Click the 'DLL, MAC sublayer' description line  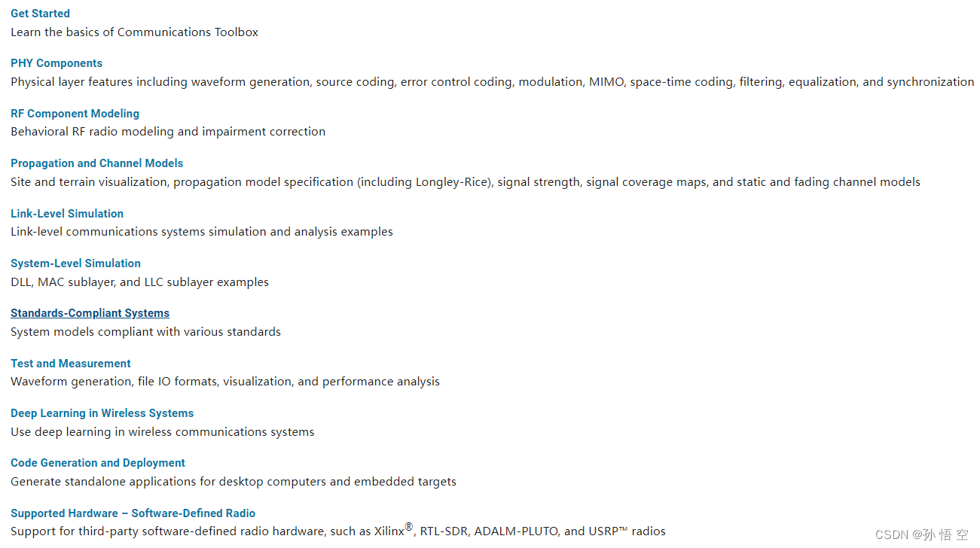139,282
